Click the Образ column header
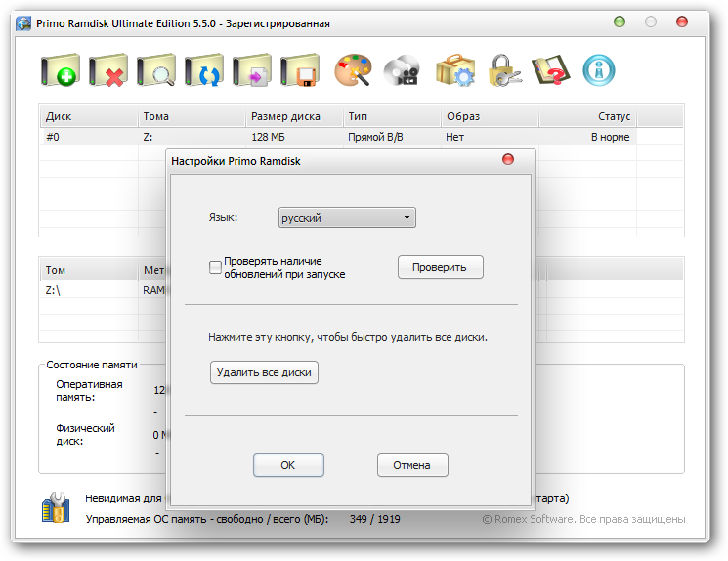 (x=490, y=116)
